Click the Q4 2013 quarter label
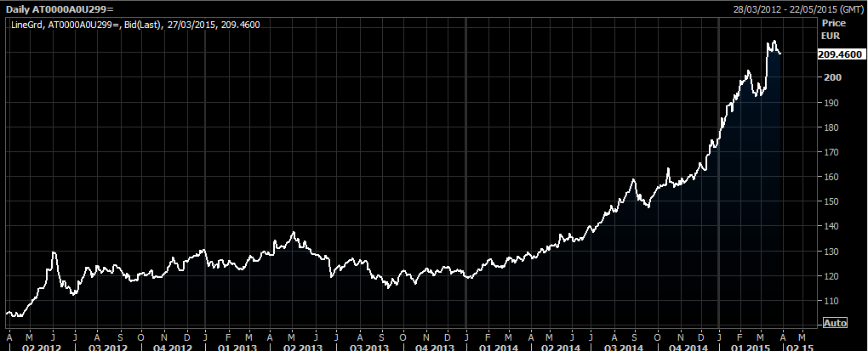868x351 pixels. tap(433, 347)
